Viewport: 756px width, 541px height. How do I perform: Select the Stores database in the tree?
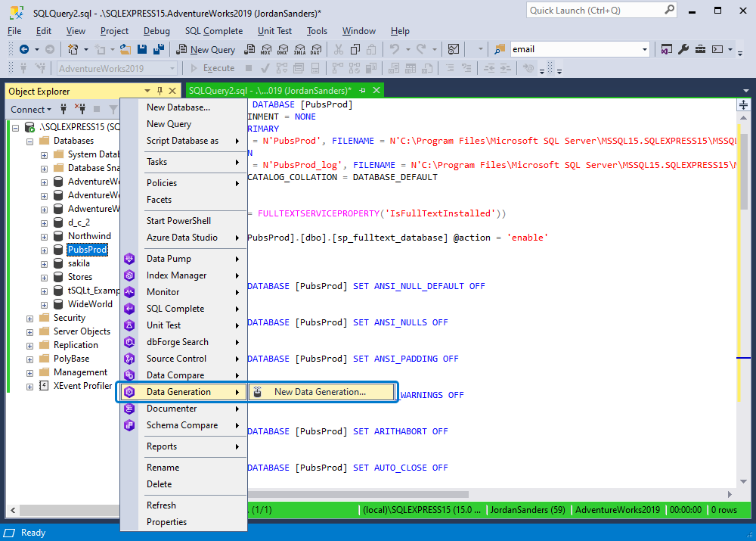click(x=80, y=277)
